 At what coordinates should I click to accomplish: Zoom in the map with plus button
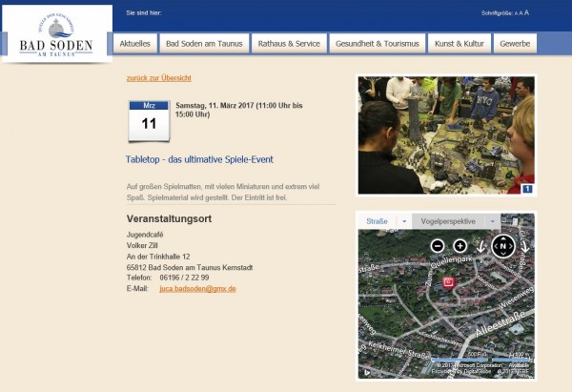460,246
